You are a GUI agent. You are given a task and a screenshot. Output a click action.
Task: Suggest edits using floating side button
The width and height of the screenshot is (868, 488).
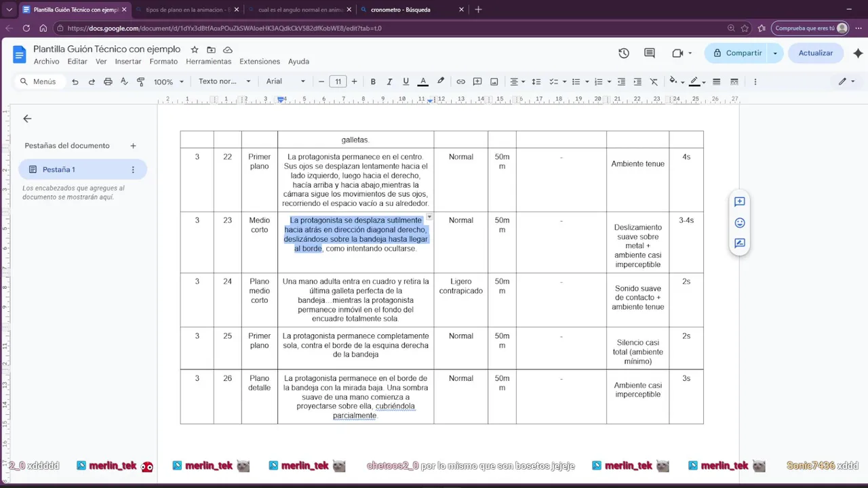(x=739, y=243)
